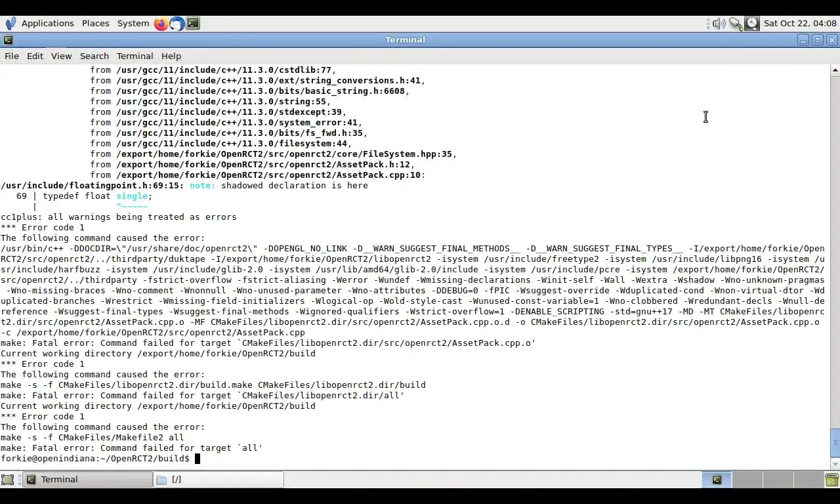Launch a new terminal from the panel icon
This screenshot has height=504, width=840.
tap(193, 24)
